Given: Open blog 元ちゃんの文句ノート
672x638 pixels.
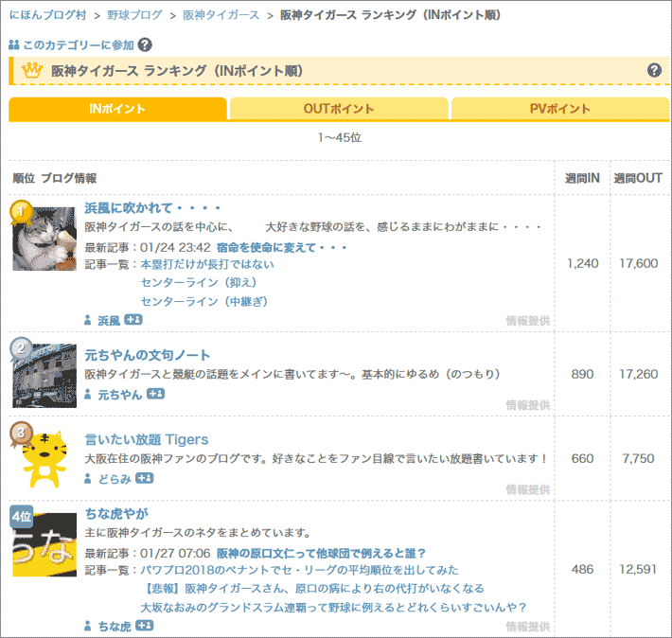Looking at the screenshot, I should coord(148,355).
